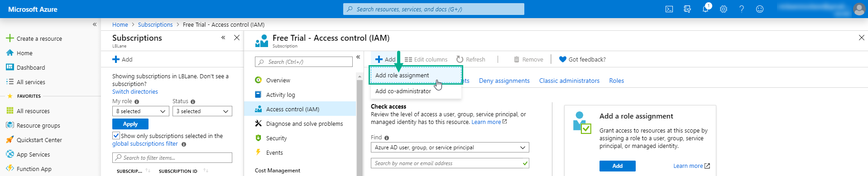The height and width of the screenshot is (176, 868).
Task: Sort by Subscription ID column
Action: point(178,171)
